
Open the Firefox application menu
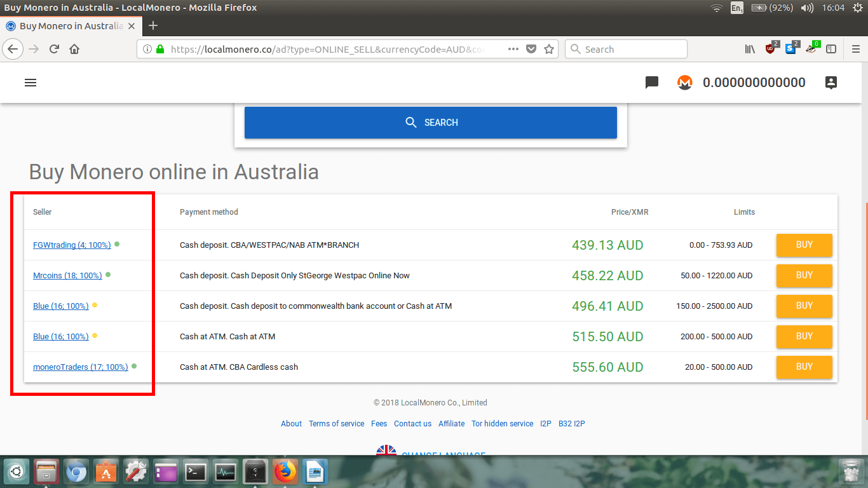(855, 49)
